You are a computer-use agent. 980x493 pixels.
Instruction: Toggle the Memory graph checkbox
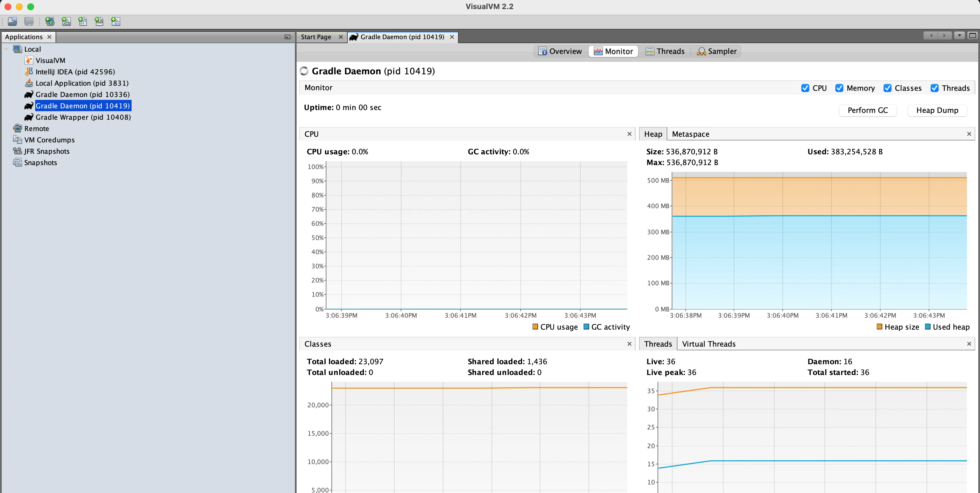(839, 88)
